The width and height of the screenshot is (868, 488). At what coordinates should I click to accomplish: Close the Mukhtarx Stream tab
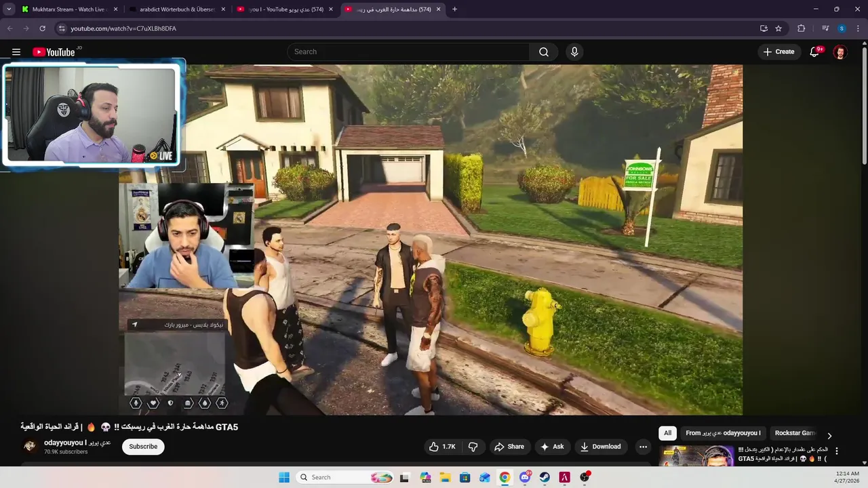[115, 9]
